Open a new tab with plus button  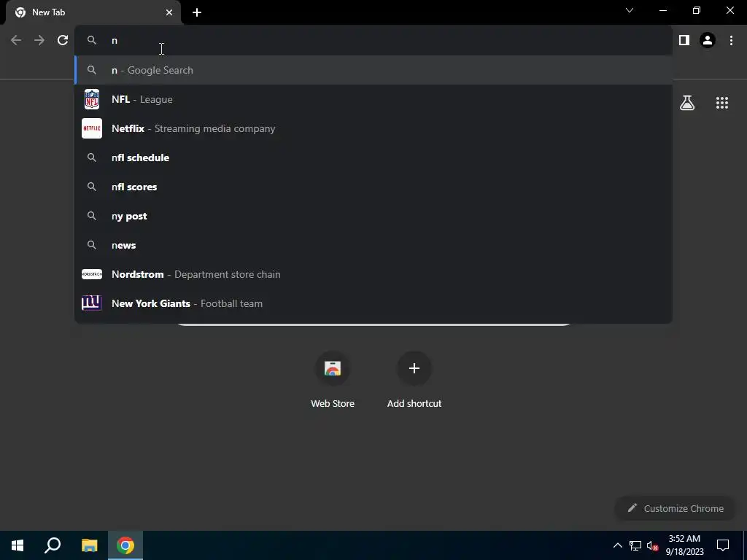[197, 12]
